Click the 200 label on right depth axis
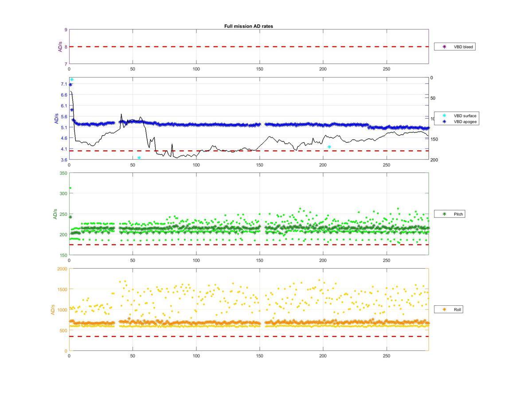 [434, 160]
